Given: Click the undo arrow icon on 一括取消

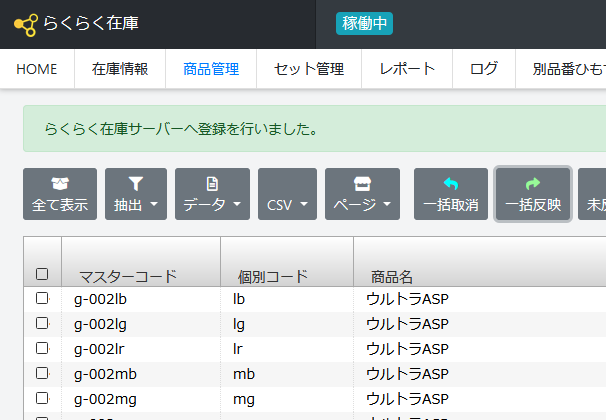Looking at the screenshot, I should pyautogui.click(x=451, y=184).
